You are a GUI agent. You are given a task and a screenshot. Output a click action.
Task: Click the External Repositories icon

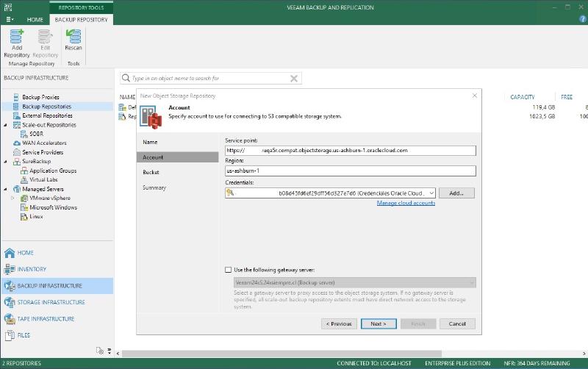(16, 115)
